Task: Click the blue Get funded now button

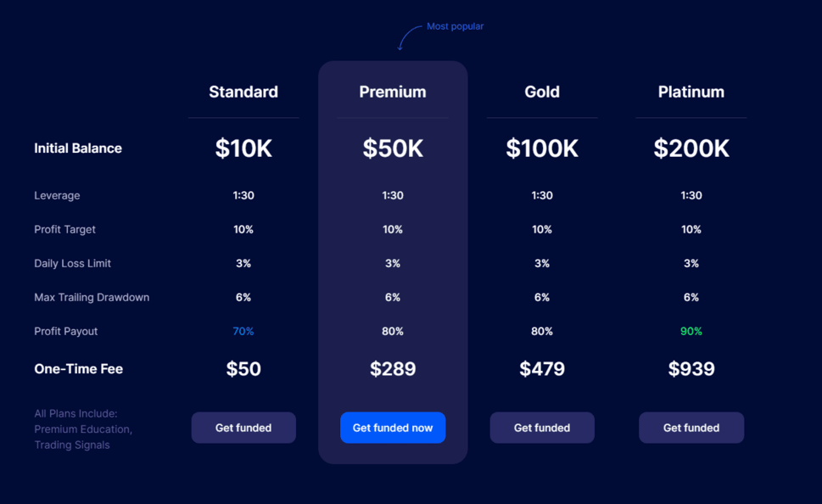Action: click(393, 428)
